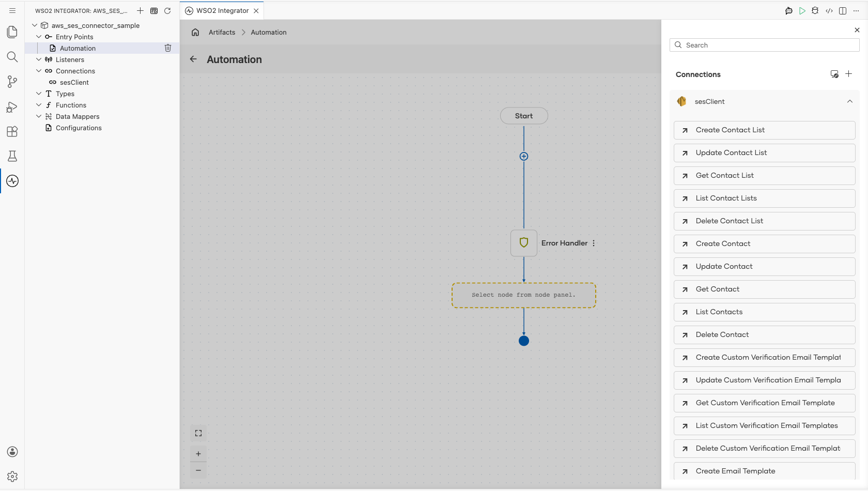868x491 pixels.
Task: Split the editor layout
Action: point(843,10)
